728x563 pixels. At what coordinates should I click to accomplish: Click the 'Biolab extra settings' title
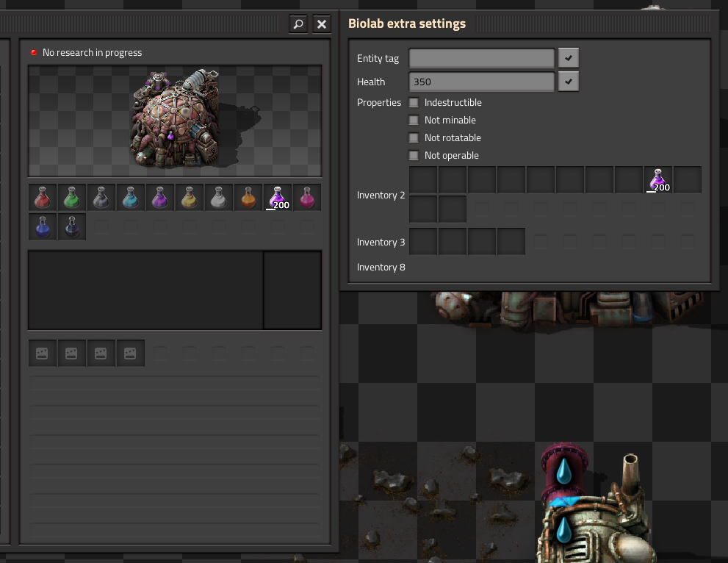(x=407, y=24)
